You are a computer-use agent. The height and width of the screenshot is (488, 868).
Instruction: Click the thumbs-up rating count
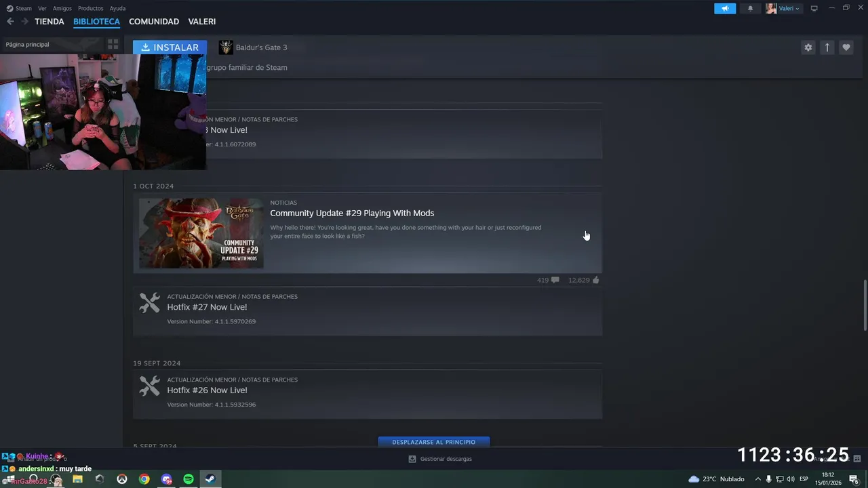pyautogui.click(x=583, y=280)
